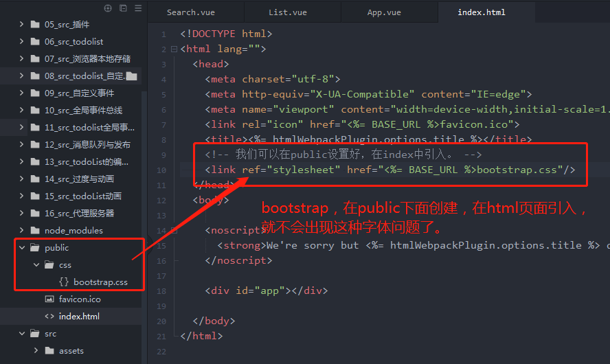
Task: Expand the 05_src_插件 folder chevron
Action: click(21, 24)
